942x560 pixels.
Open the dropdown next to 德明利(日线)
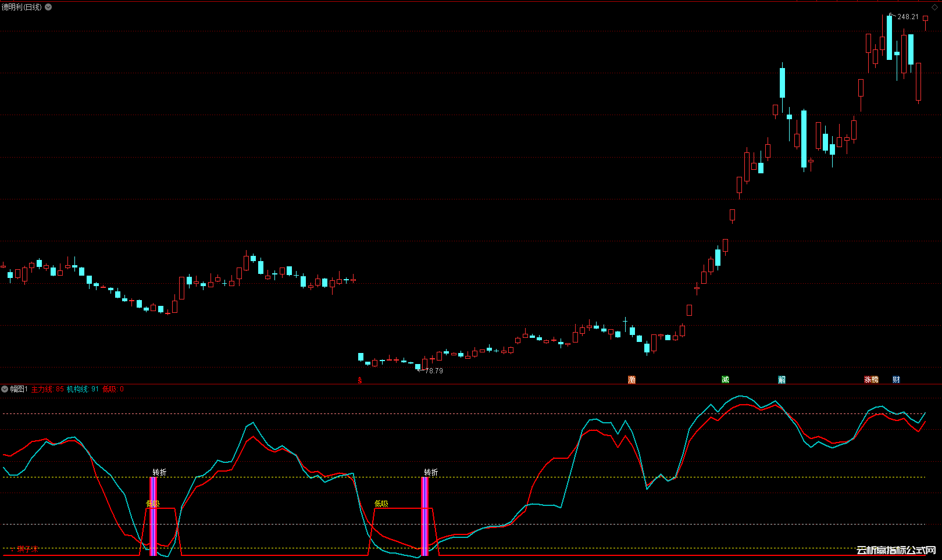[48, 7]
